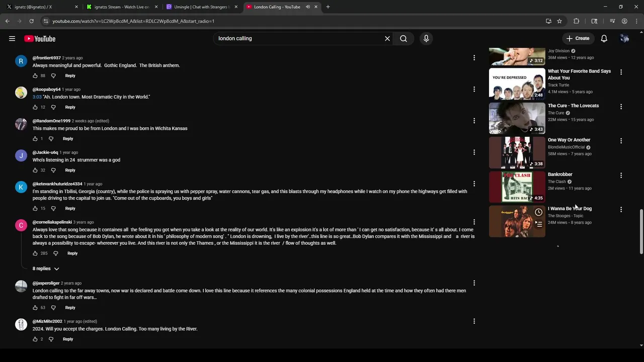Play The Cure - The Lovecats thumbnail

pyautogui.click(x=517, y=118)
